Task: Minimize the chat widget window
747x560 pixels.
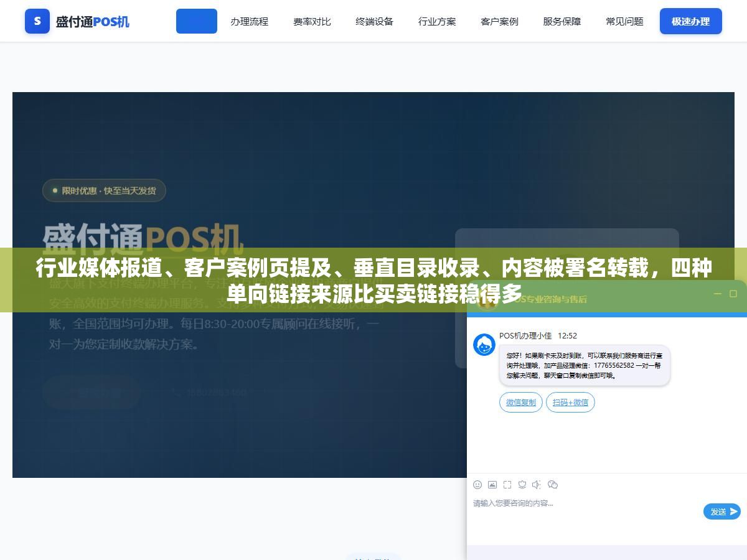Action: click(x=718, y=294)
